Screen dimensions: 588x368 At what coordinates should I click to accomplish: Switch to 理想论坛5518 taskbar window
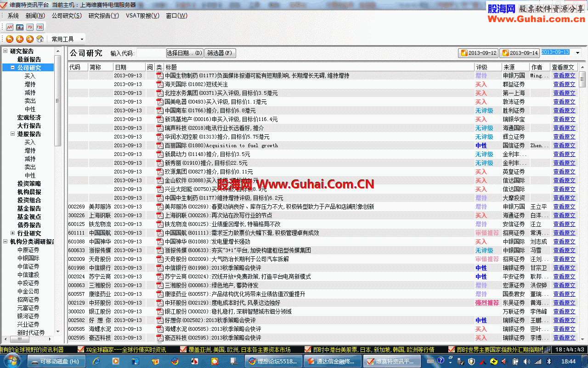click(274, 361)
